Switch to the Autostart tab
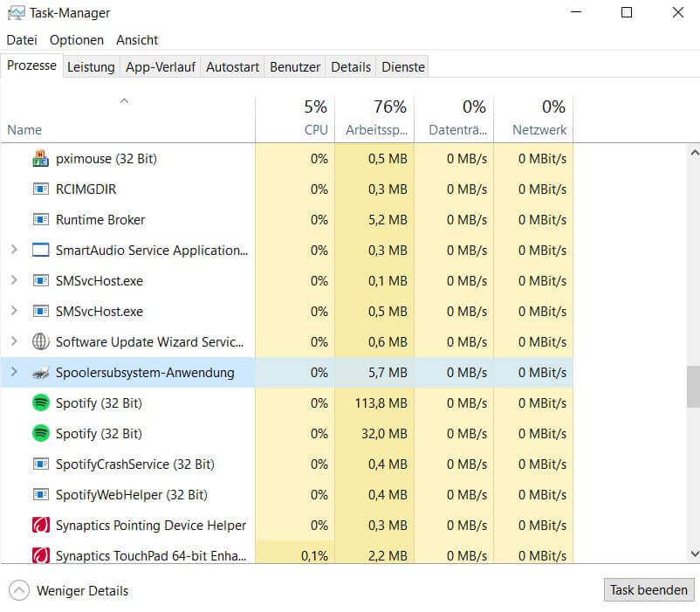The width and height of the screenshot is (700, 612). click(232, 67)
